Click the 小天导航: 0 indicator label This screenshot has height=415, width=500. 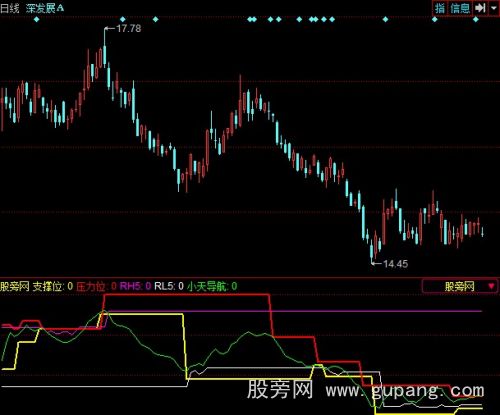click(x=212, y=286)
